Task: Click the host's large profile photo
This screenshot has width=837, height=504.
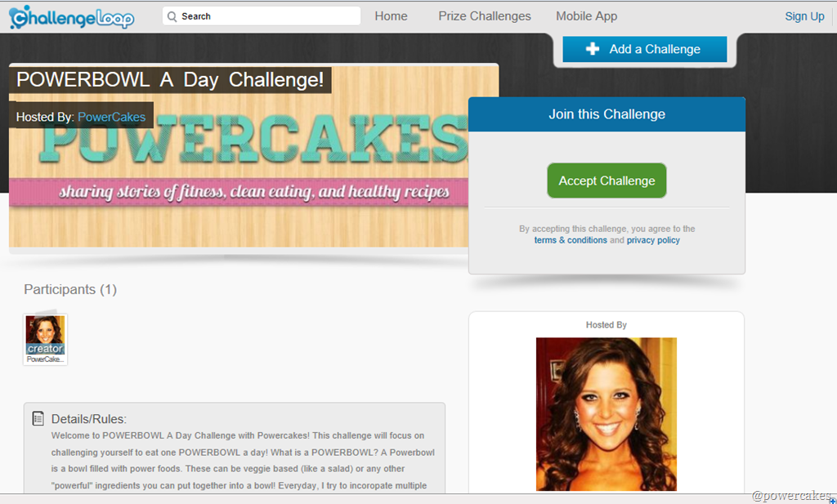Action: [606, 414]
